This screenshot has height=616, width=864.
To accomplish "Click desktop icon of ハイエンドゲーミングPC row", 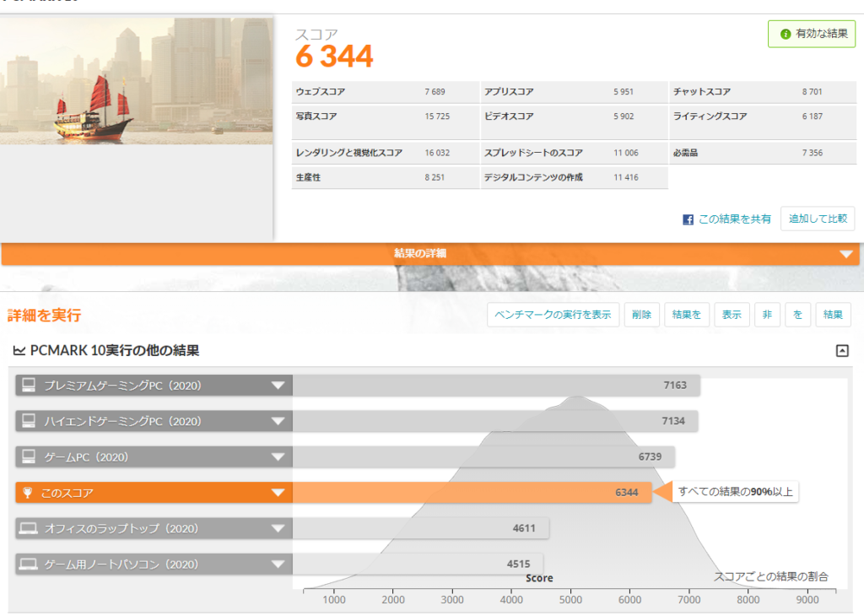I will [x=29, y=421].
